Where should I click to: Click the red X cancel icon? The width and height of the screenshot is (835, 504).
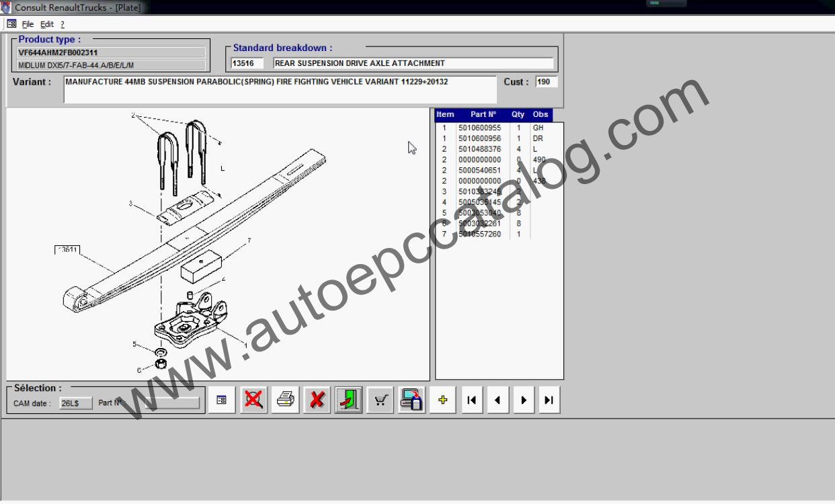pyautogui.click(x=317, y=401)
